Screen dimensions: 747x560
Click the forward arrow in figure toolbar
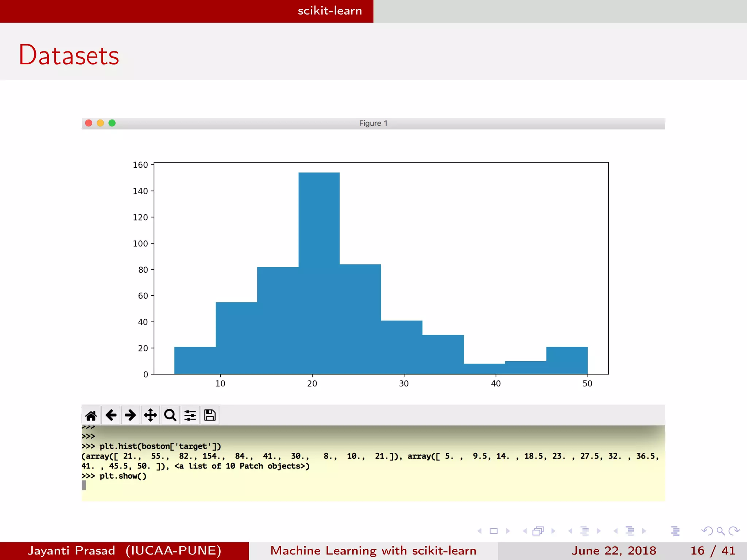[x=130, y=415]
